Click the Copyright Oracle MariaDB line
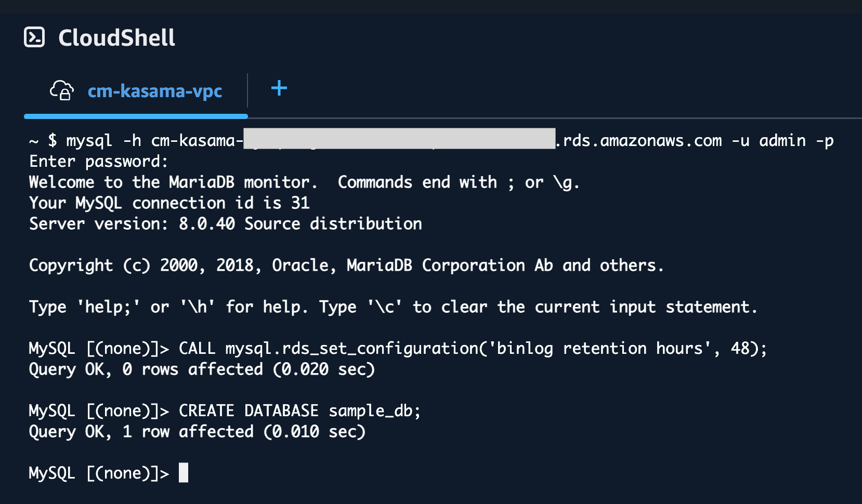This screenshot has height=504, width=862. click(346, 265)
